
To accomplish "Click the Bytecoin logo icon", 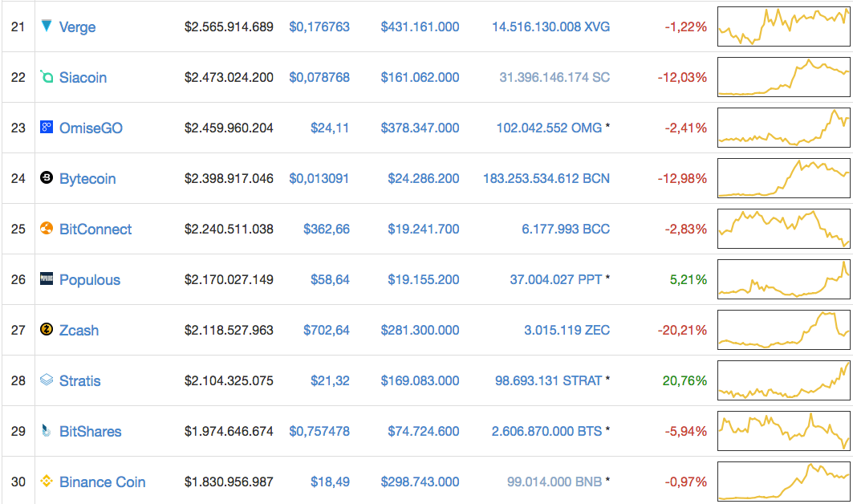I will tap(47, 177).
